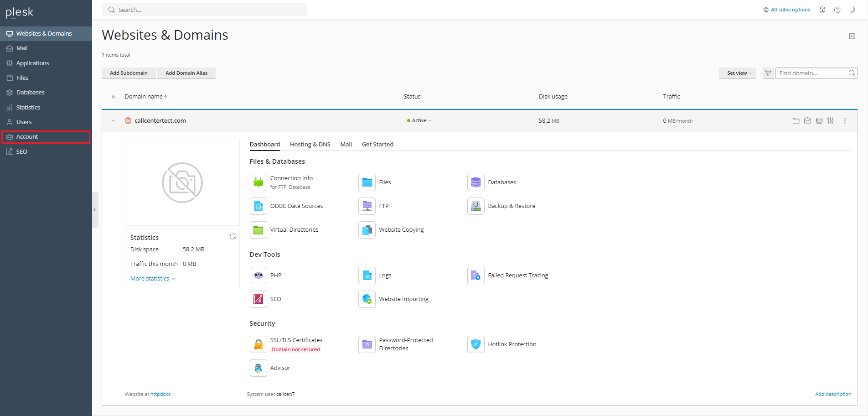Open the httpdocs link

pos(160,395)
